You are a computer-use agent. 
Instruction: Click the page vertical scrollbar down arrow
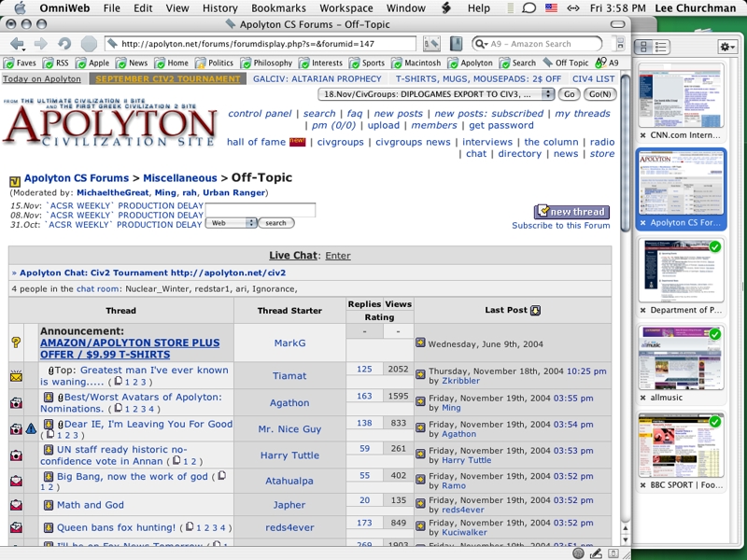(x=624, y=539)
